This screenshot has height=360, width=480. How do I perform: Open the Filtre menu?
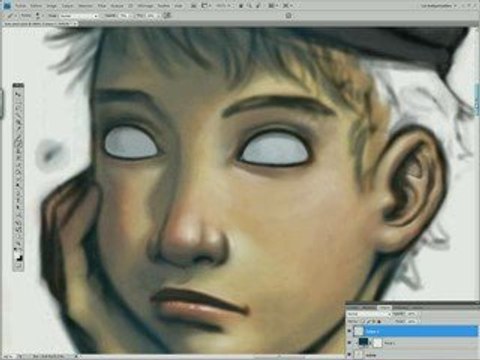[x=102, y=6]
